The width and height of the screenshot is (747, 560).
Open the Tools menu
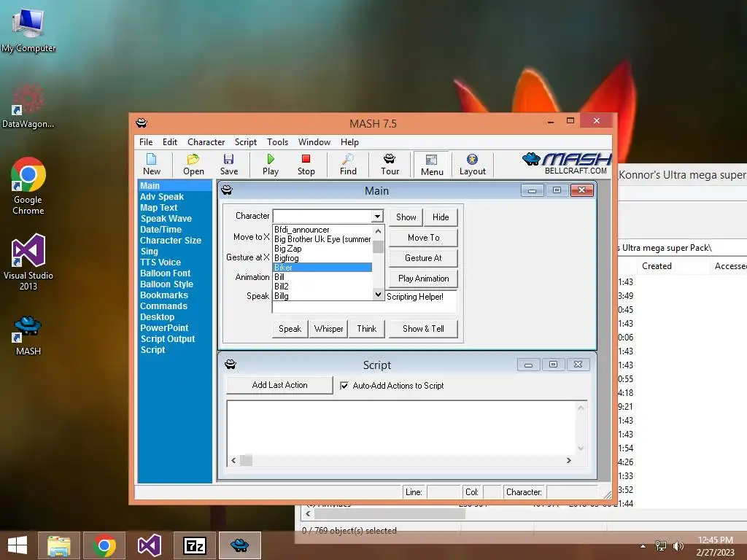tap(277, 142)
